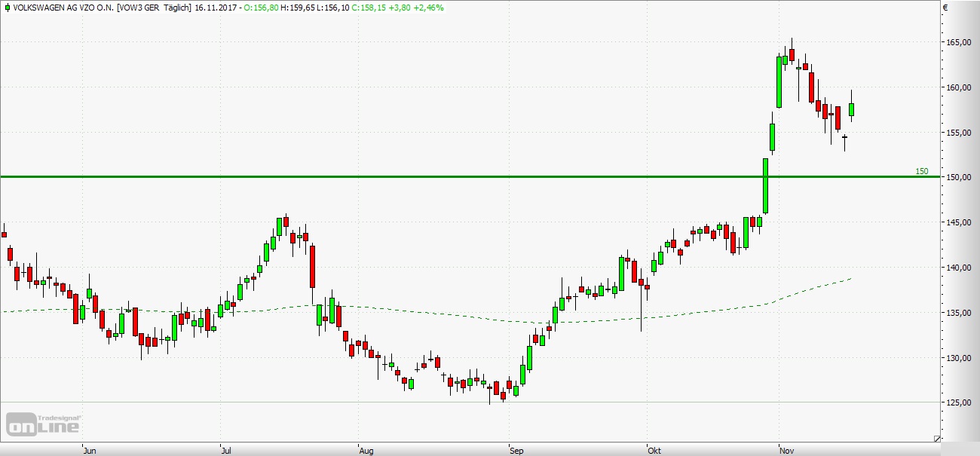The image size is (980, 456).
Task: Click the 'VOLKSWAGEN AG VZO O.N.' instrument title
Action: (x=63, y=8)
